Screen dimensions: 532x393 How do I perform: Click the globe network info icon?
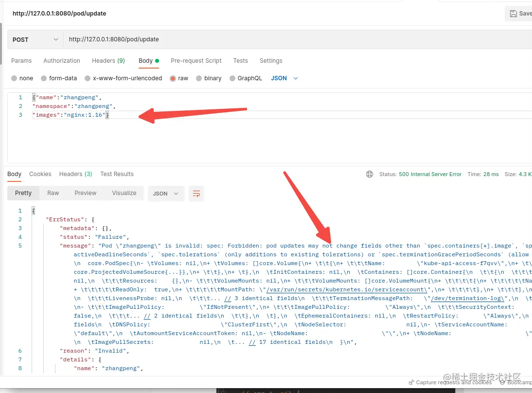coord(370,174)
